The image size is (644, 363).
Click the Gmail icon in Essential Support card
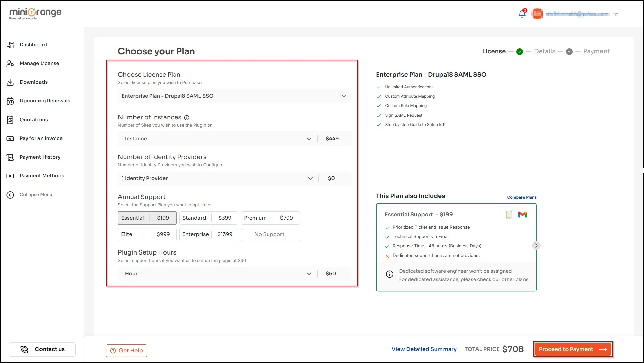pos(522,214)
